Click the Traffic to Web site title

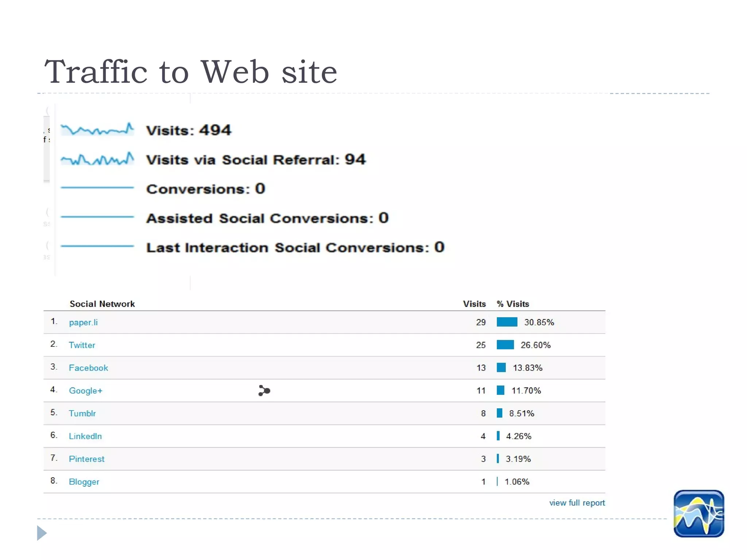[x=191, y=71]
